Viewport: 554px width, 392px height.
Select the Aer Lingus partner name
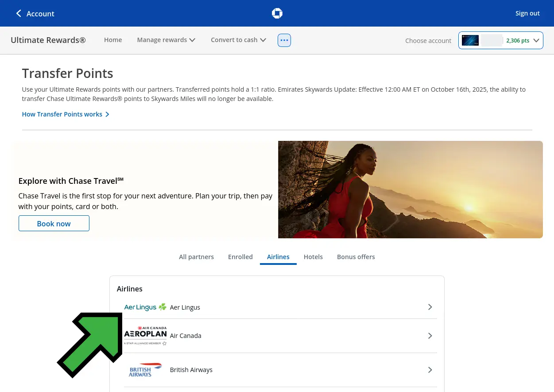[x=185, y=307]
